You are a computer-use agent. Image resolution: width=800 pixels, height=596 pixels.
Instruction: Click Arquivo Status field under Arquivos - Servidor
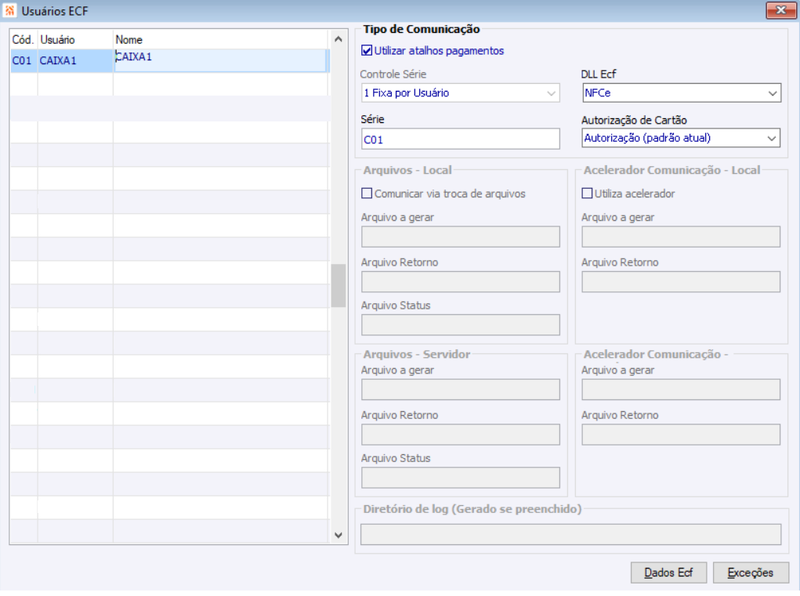460,478
